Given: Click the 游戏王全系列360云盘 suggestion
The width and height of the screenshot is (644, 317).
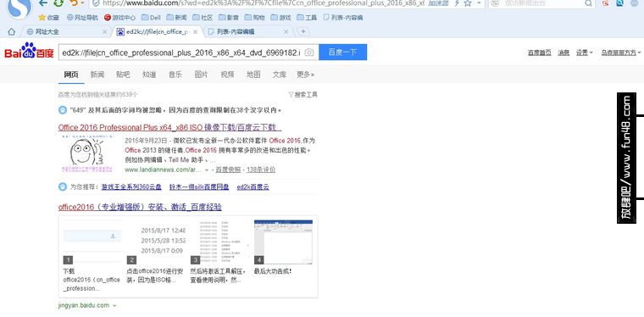Looking at the screenshot, I should coord(131,187).
